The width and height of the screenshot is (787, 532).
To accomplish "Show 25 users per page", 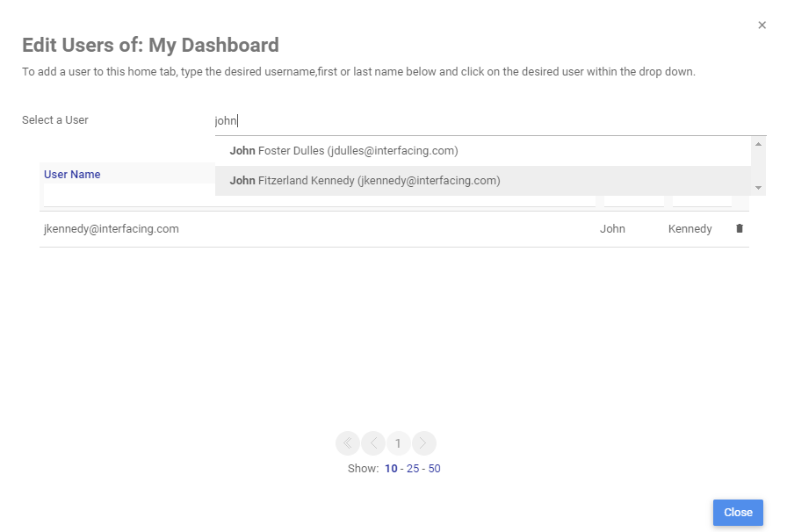I will tap(413, 469).
